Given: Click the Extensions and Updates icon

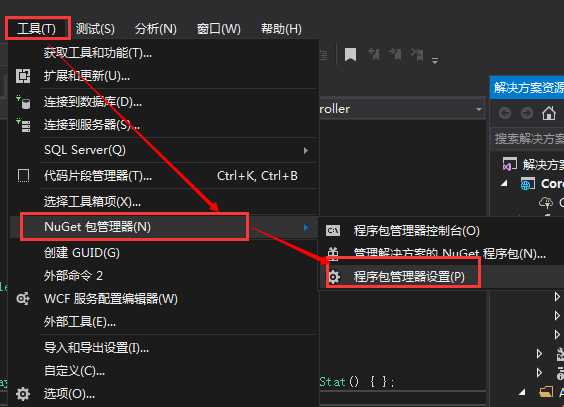Looking at the screenshot, I should 23,76.
